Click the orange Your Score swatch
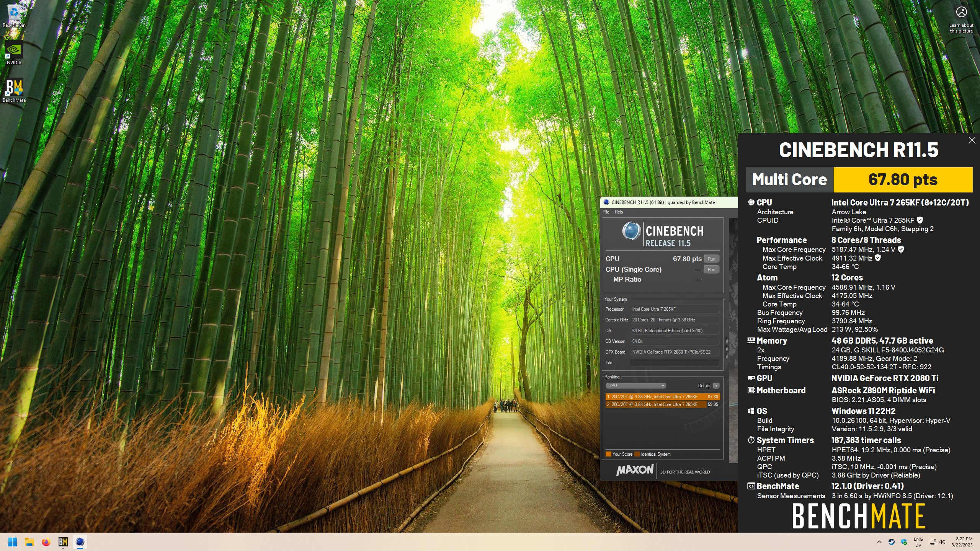Image resolution: width=980 pixels, height=551 pixels. pos(608,454)
